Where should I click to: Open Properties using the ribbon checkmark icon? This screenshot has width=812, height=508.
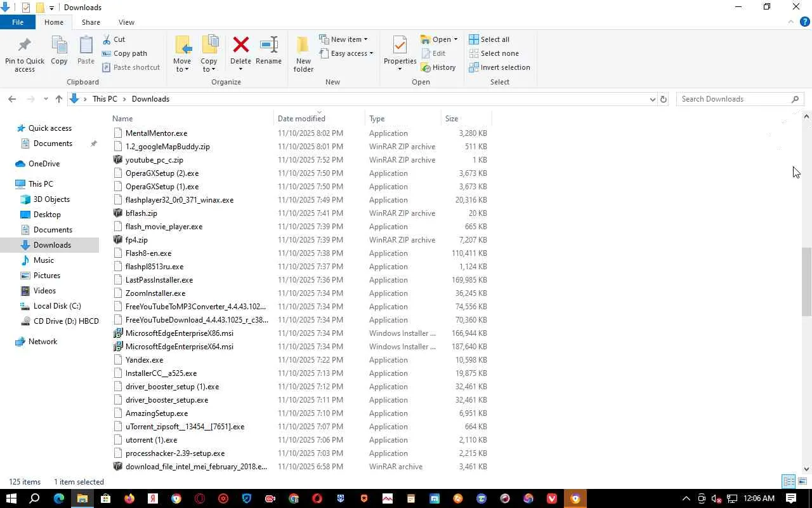pyautogui.click(x=400, y=46)
